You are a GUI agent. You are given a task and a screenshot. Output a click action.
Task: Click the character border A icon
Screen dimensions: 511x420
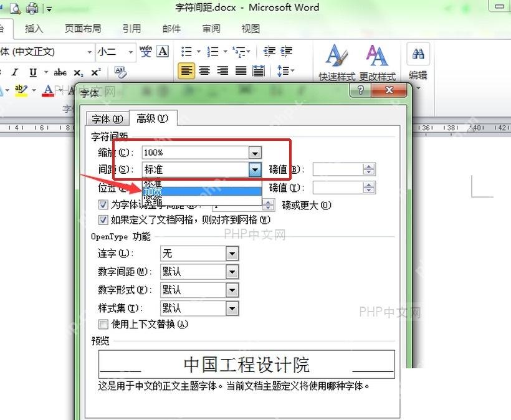pyautogui.click(x=163, y=52)
